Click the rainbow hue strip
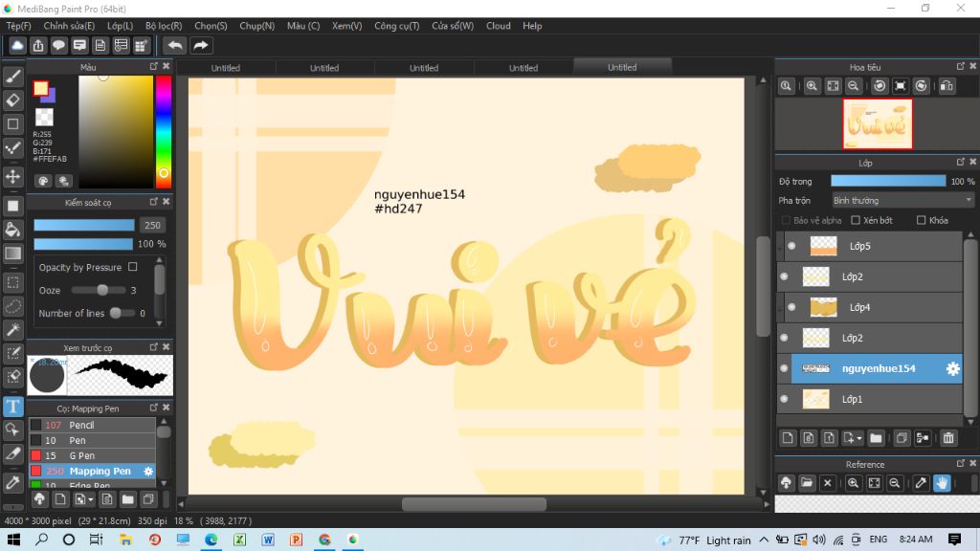980x551 pixels. coord(163,130)
